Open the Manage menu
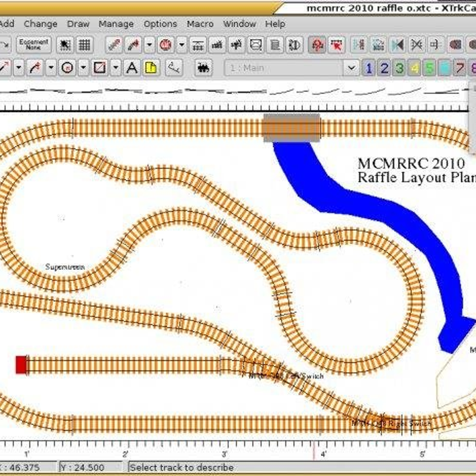 point(116,24)
